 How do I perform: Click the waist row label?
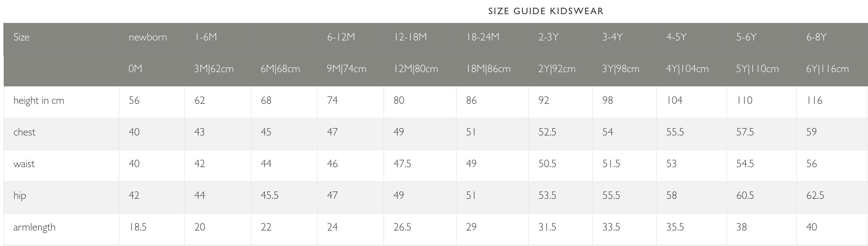[24, 164]
